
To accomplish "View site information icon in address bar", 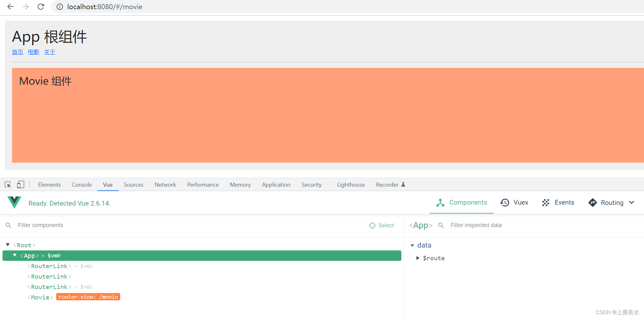I will 60,7.
